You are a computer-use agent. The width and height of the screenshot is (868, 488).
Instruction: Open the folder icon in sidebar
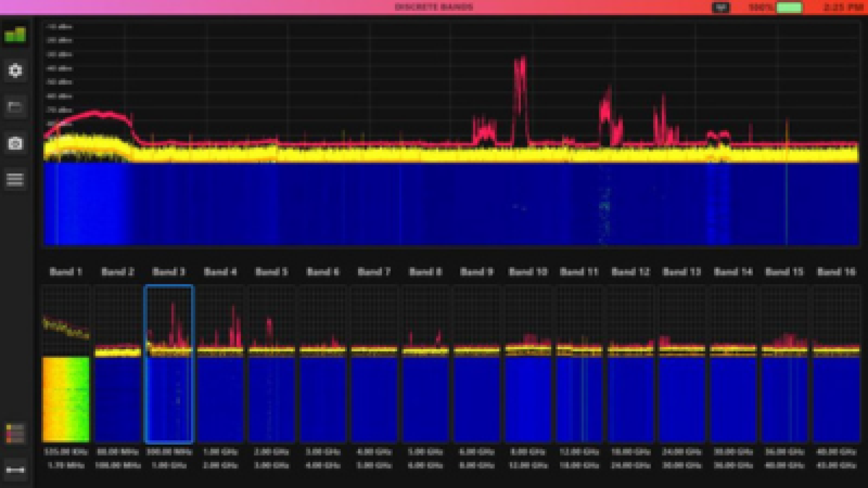pyautogui.click(x=15, y=107)
